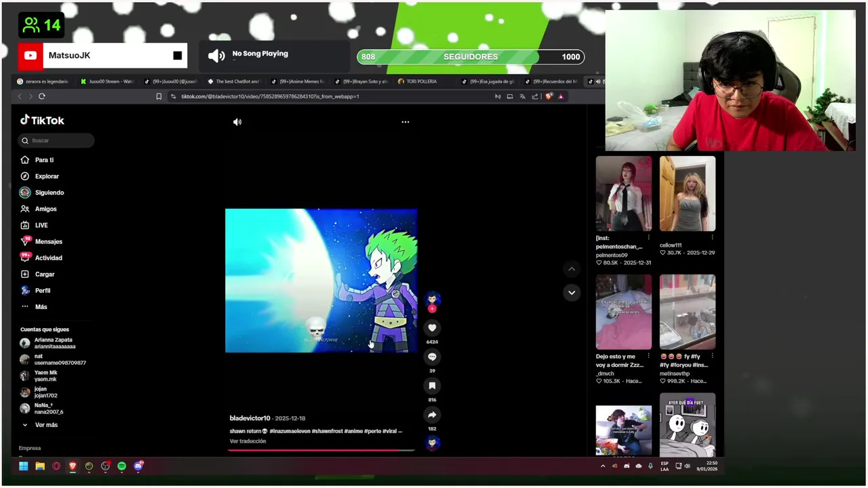Reload the browser page
The image size is (868, 488).
pyautogui.click(x=41, y=96)
